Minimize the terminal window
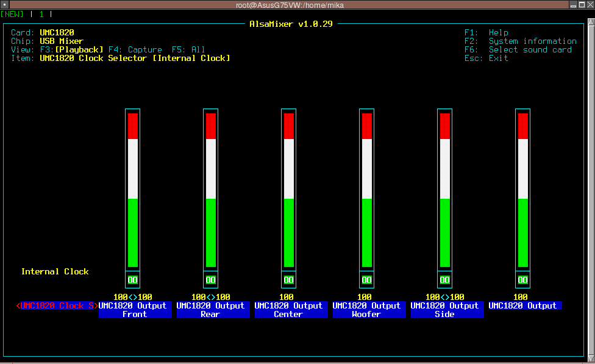Viewport: 595px width, 364px height. 574,4
